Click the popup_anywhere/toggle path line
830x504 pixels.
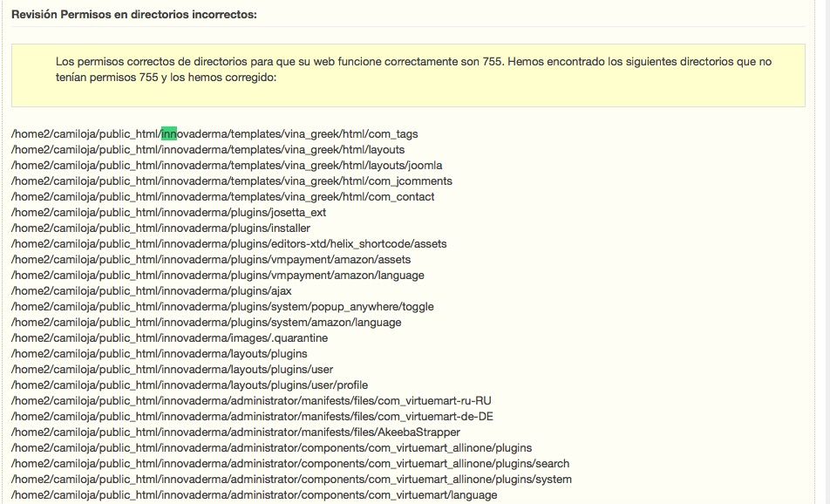point(222,307)
